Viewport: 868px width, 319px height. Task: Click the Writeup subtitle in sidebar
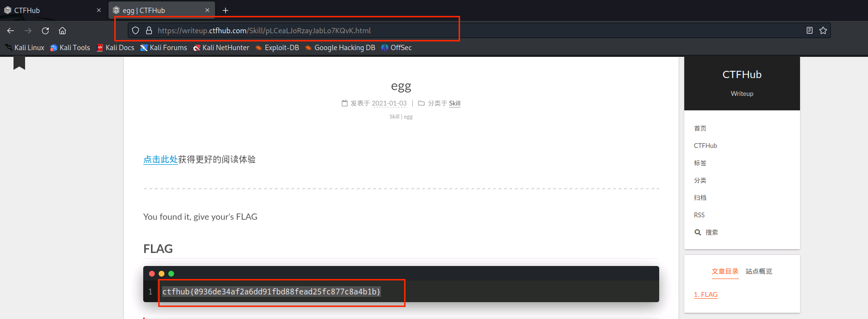(x=742, y=93)
